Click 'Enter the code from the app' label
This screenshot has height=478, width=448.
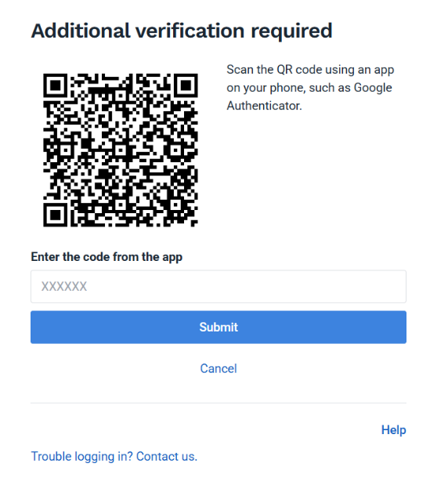click(x=107, y=257)
